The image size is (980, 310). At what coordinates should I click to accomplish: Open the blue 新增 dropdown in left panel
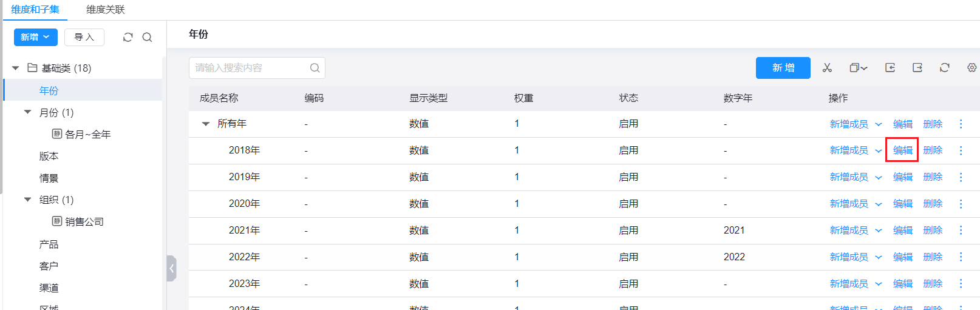(x=35, y=37)
